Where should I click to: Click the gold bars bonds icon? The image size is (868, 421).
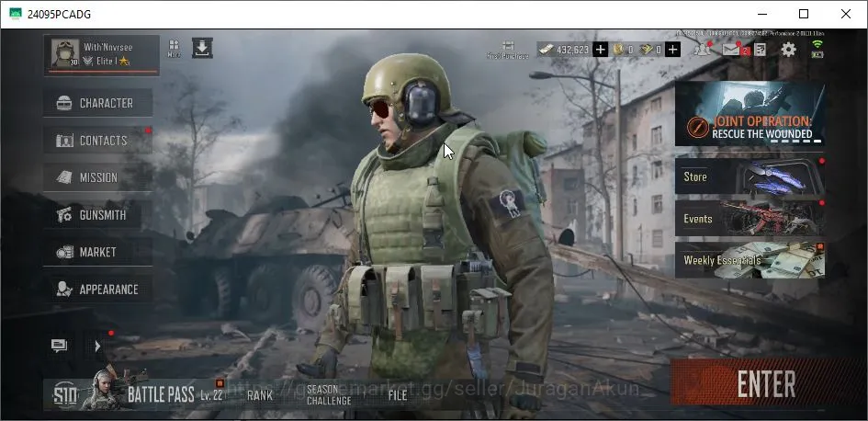tap(646, 50)
